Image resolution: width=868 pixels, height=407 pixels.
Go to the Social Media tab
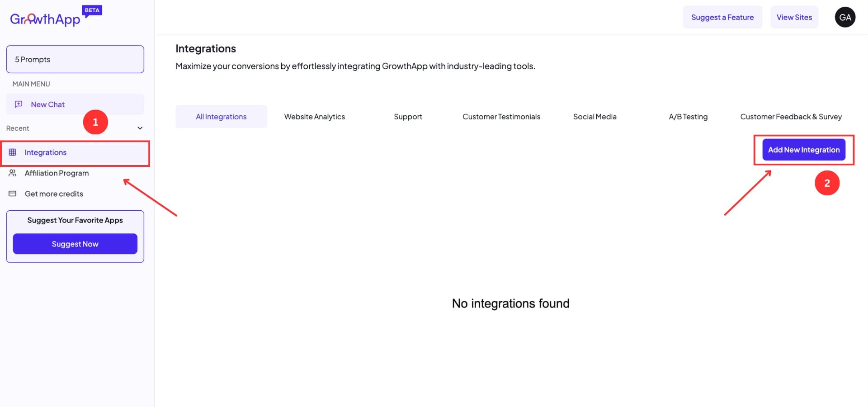[595, 117]
